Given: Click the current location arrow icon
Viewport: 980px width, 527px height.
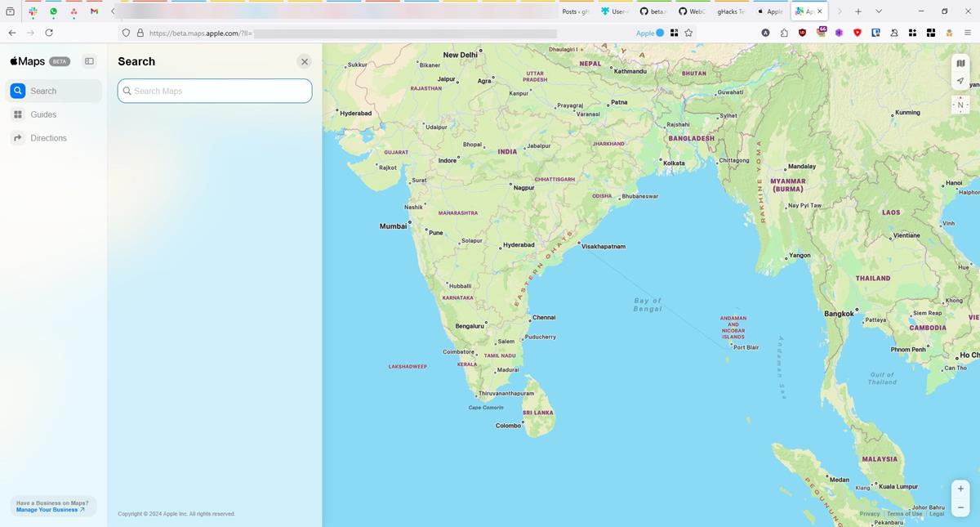Looking at the screenshot, I should (960, 81).
